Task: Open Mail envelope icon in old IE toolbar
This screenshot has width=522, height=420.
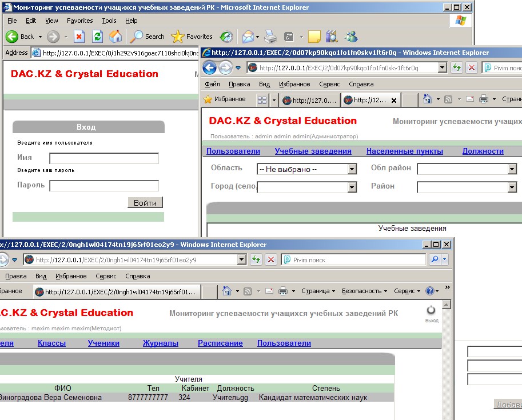Action: click(x=248, y=37)
